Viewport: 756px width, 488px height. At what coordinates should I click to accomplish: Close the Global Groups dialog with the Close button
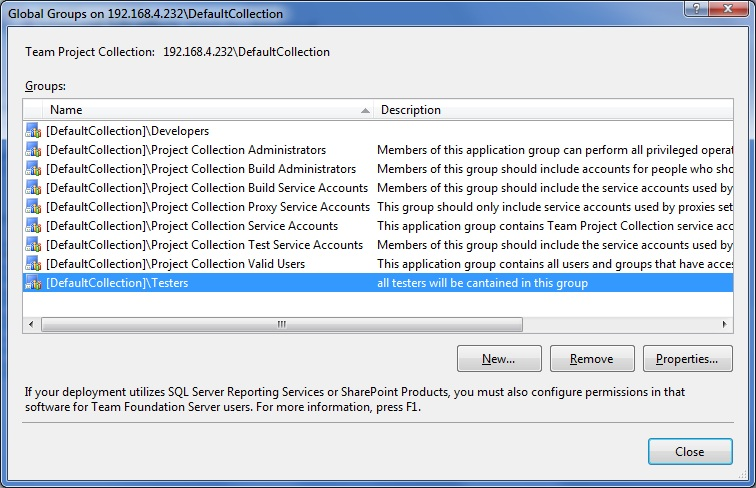(x=689, y=452)
